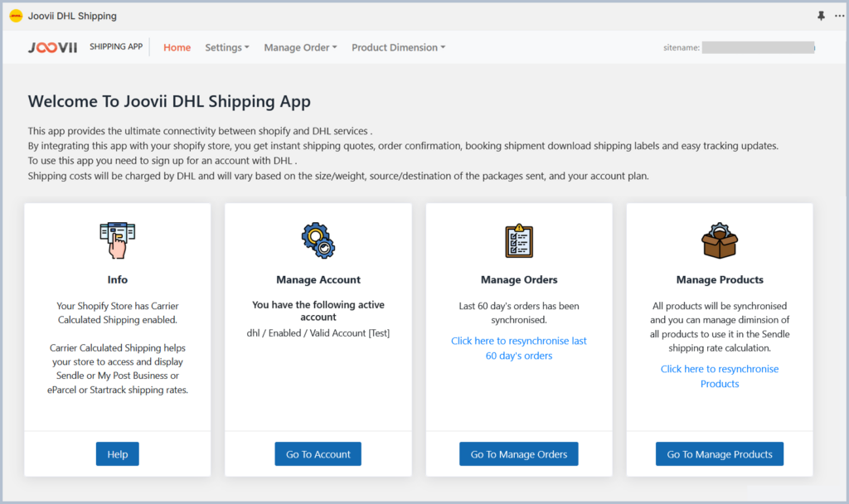Click the link to resynchronise last 60 day's orders
The width and height of the screenshot is (849, 504).
point(518,348)
